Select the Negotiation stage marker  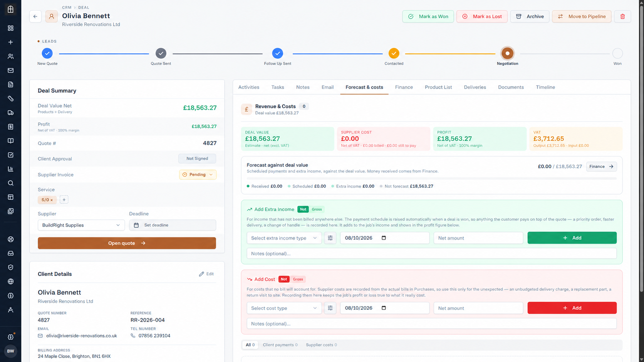coord(507,53)
